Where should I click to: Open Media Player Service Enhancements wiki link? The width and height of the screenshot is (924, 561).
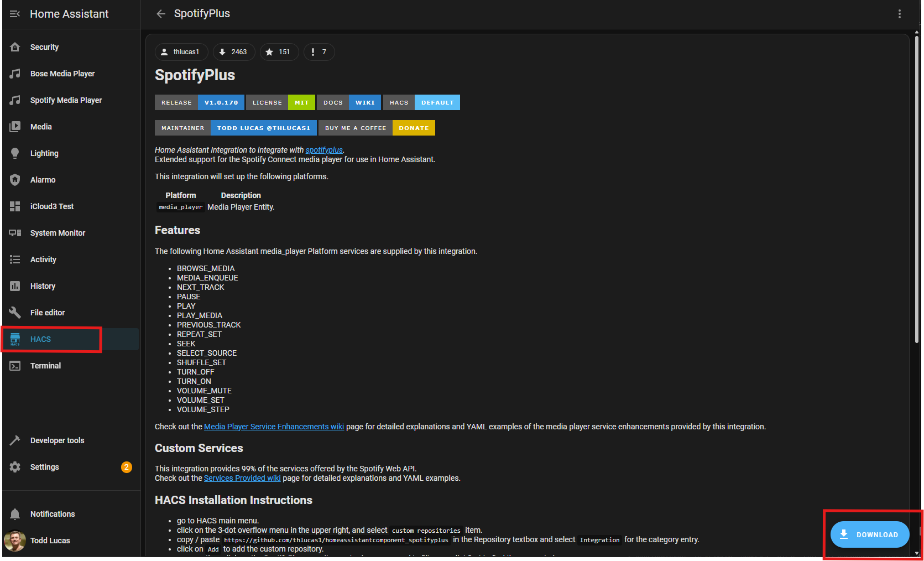pyautogui.click(x=274, y=427)
